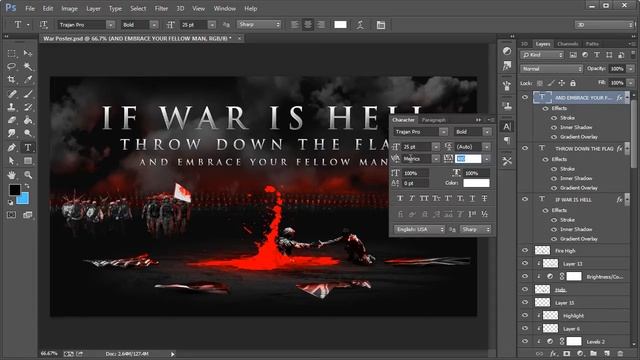Apply All Caps in Character panel

pyautogui.click(x=424, y=198)
